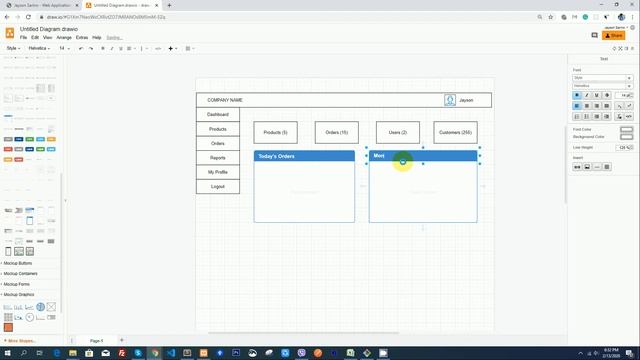
Task: Open the insert plus dropdown in toolbar
Action: [173, 49]
